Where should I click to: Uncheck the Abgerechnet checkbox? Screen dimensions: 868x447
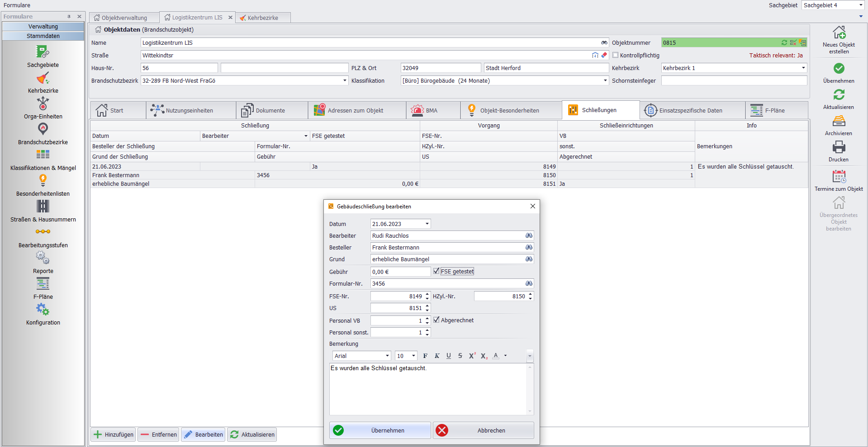click(x=436, y=320)
